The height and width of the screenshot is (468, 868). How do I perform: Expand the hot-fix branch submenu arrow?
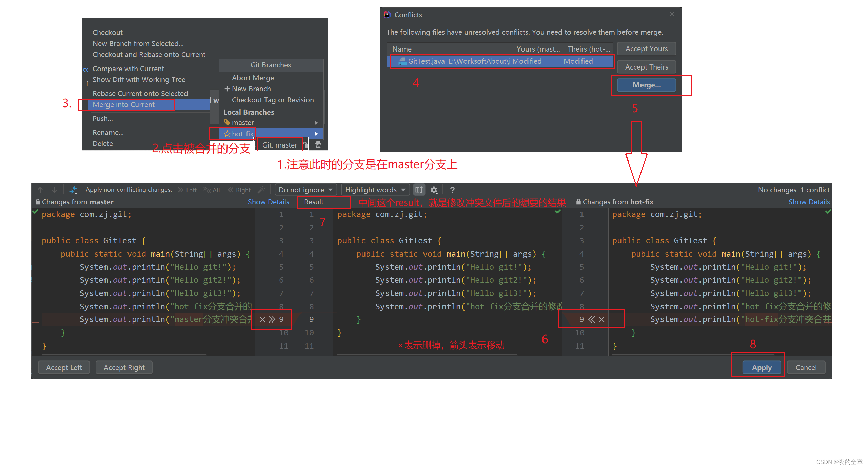(x=316, y=134)
